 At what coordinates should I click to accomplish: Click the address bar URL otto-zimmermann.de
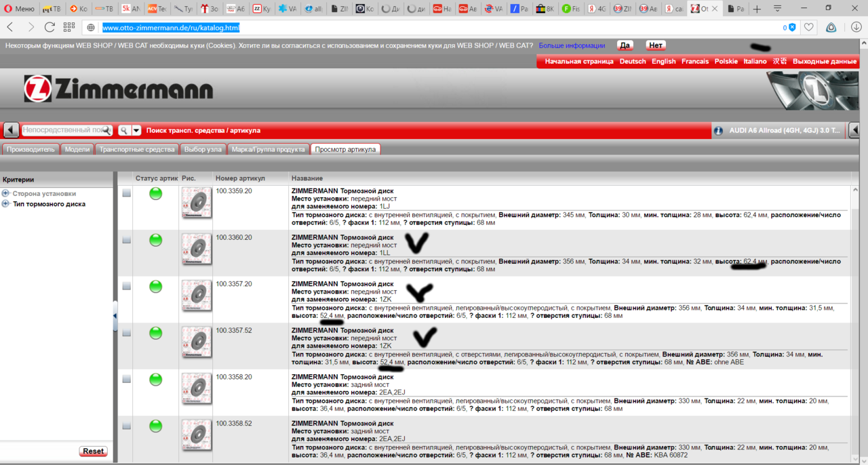tap(171, 28)
